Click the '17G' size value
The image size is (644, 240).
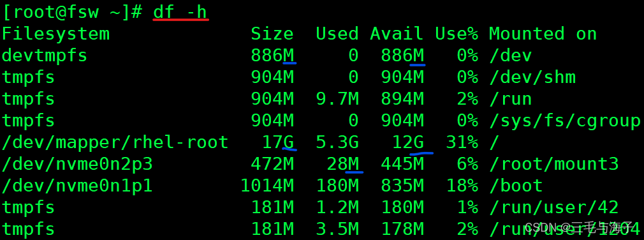(278, 142)
